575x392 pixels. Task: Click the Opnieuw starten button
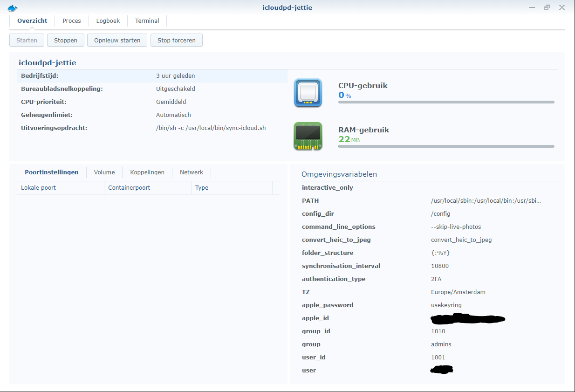coord(117,40)
